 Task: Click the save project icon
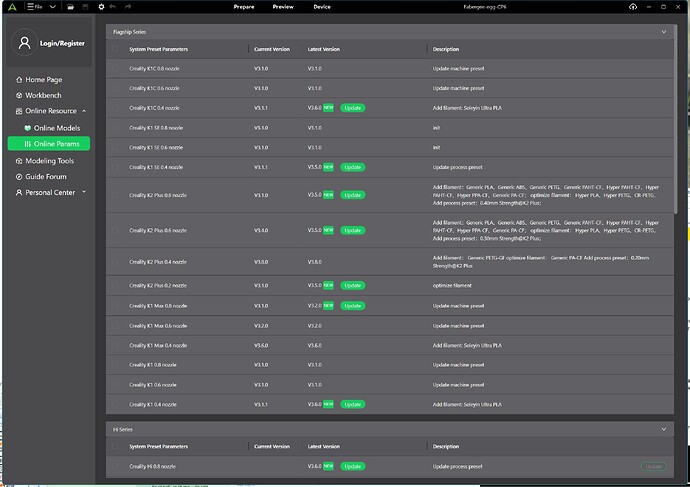click(86, 7)
